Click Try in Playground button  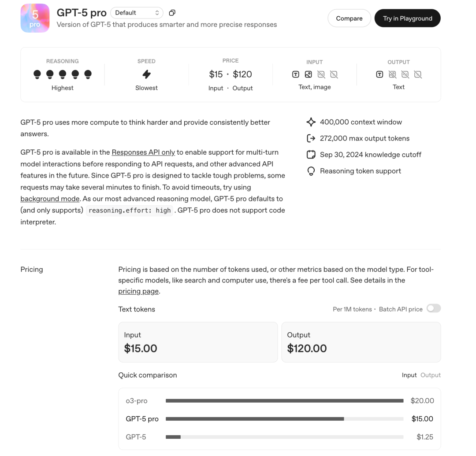(407, 18)
